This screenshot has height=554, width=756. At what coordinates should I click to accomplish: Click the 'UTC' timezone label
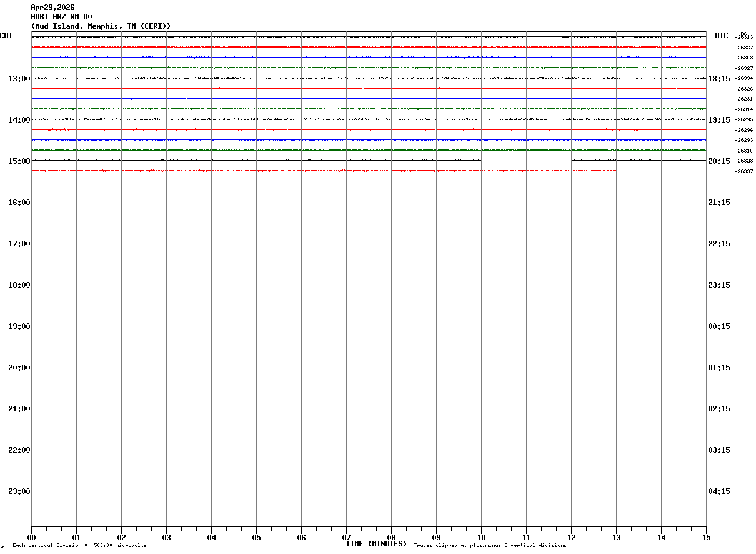point(722,36)
